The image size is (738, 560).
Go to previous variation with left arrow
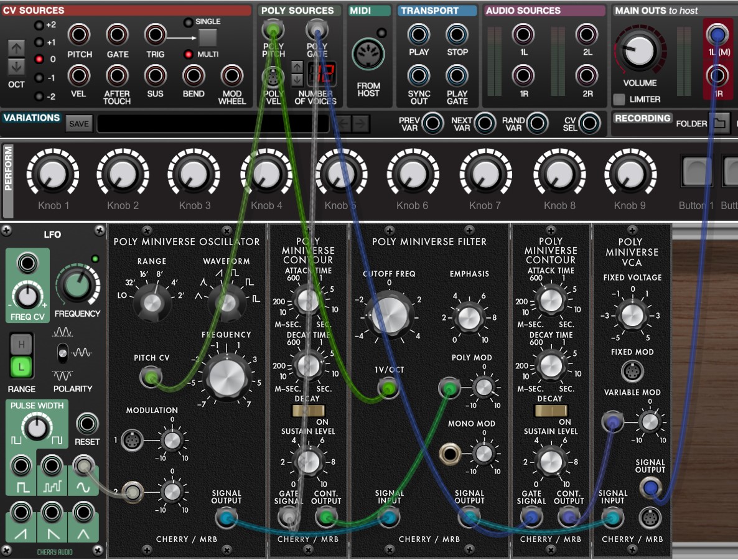coord(344,124)
